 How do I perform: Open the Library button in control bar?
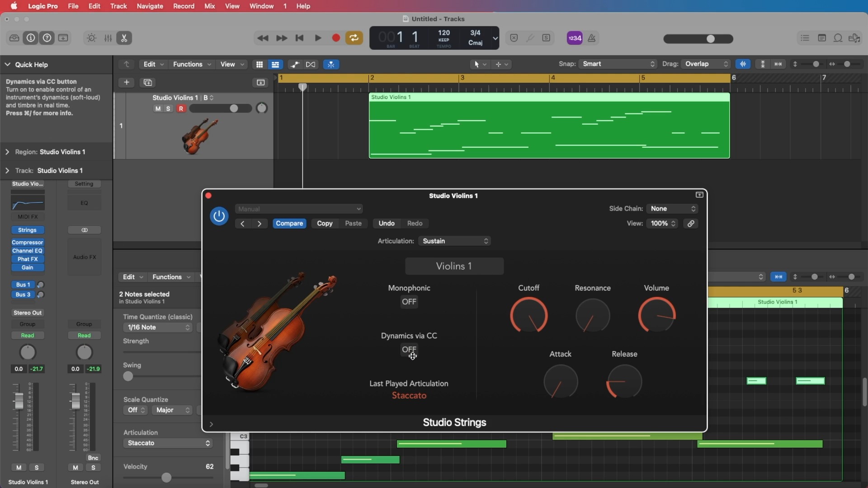click(x=14, y=38)
